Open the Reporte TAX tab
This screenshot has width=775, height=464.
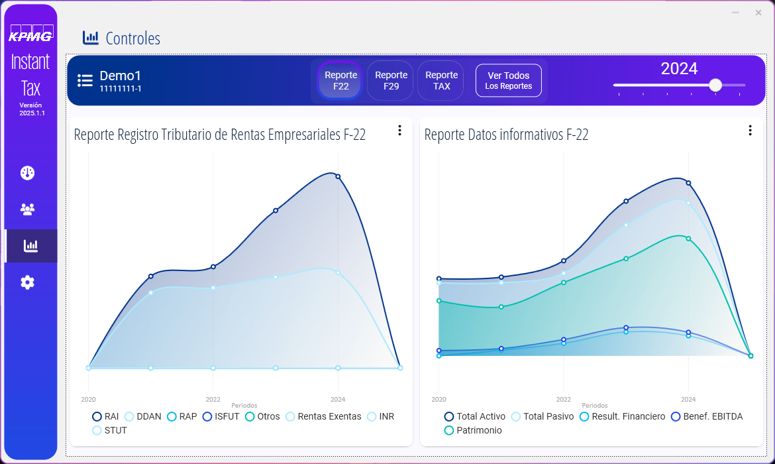[441, 81]
